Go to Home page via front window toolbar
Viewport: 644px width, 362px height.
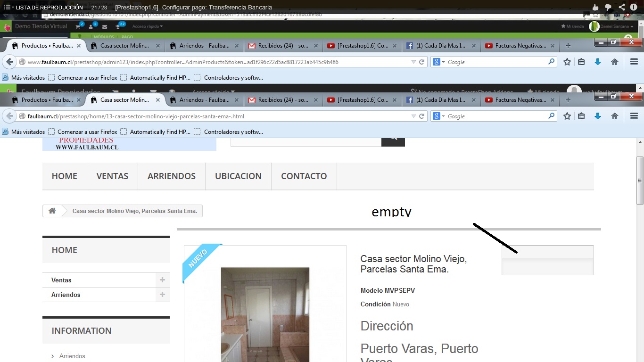point(615,116)
